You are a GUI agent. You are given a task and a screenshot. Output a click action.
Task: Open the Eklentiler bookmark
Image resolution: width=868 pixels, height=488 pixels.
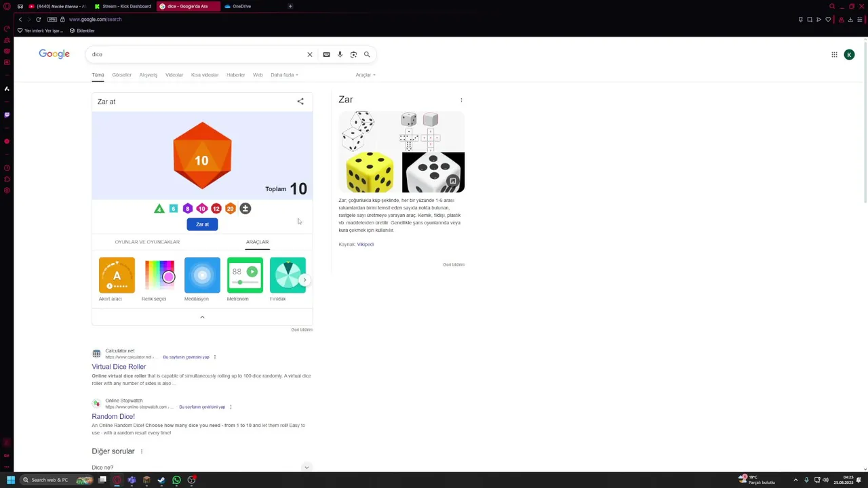[82, 30]
